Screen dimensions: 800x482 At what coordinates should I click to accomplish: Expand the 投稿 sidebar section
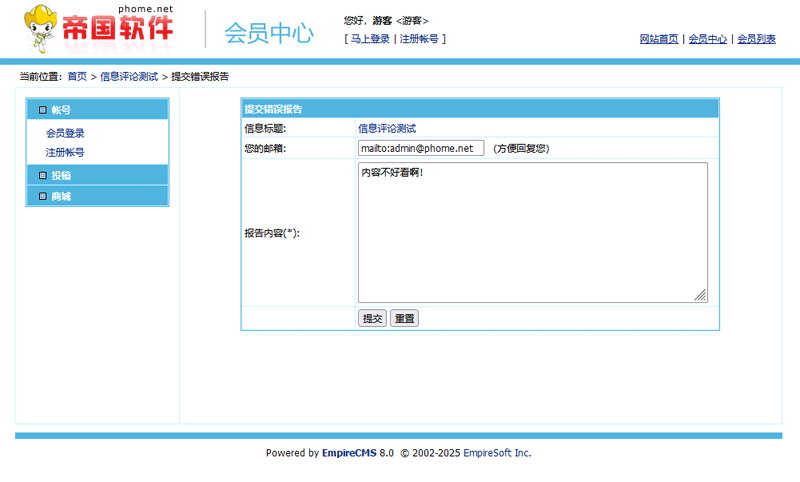pyautogui.click(x=62, y=176)
